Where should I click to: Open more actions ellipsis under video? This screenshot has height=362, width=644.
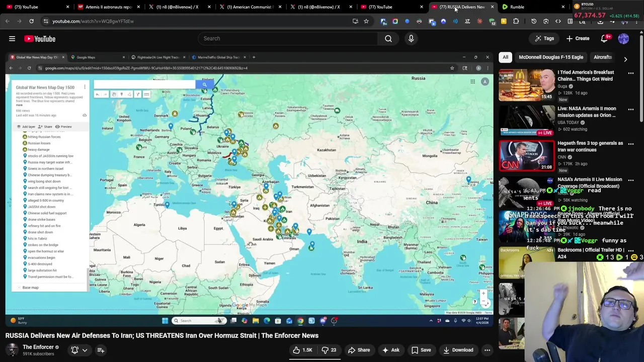[487, 350]
